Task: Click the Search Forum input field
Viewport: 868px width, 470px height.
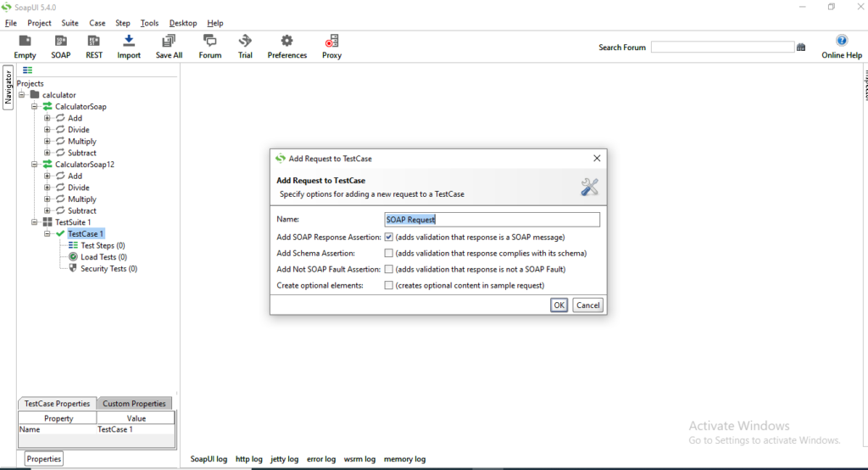Action: 722,48
